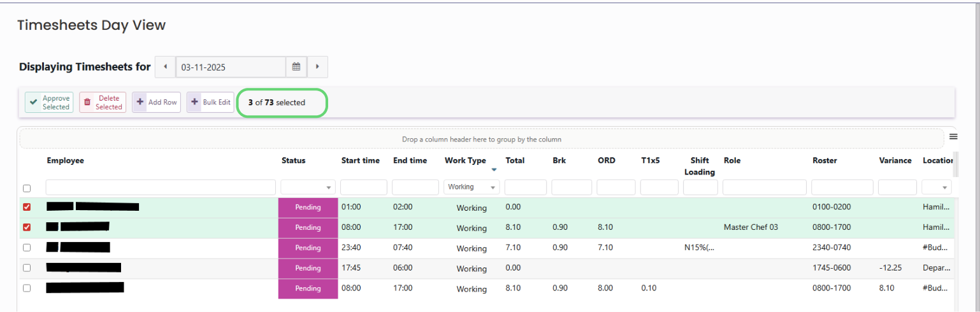Check the 17:45 start time row checkbox

27,268
